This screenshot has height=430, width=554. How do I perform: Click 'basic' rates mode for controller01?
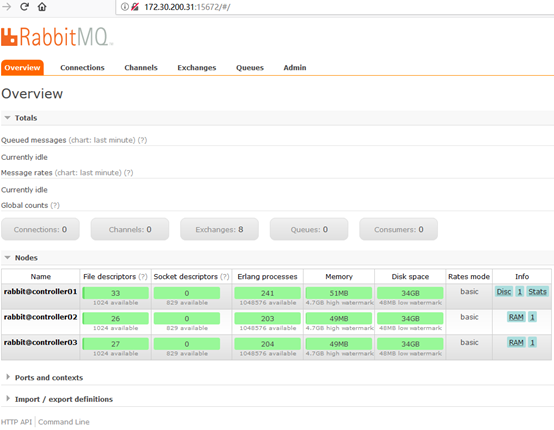point(469,291)
